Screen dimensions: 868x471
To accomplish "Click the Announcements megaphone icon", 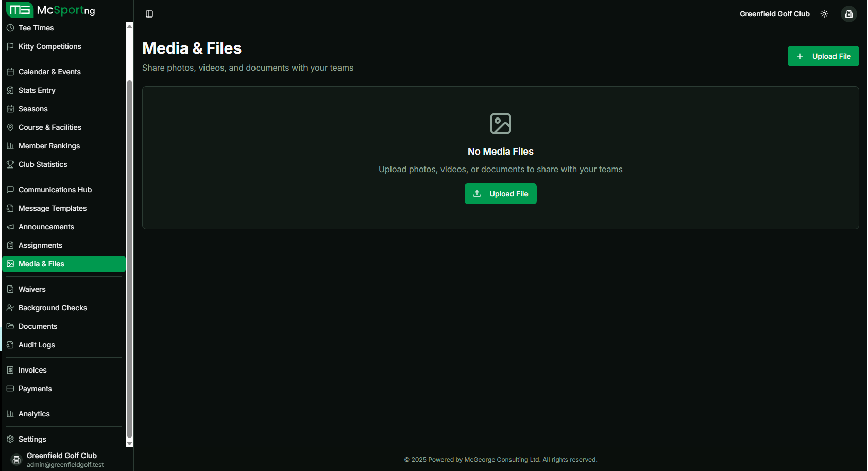I will (x=11, y=227).
